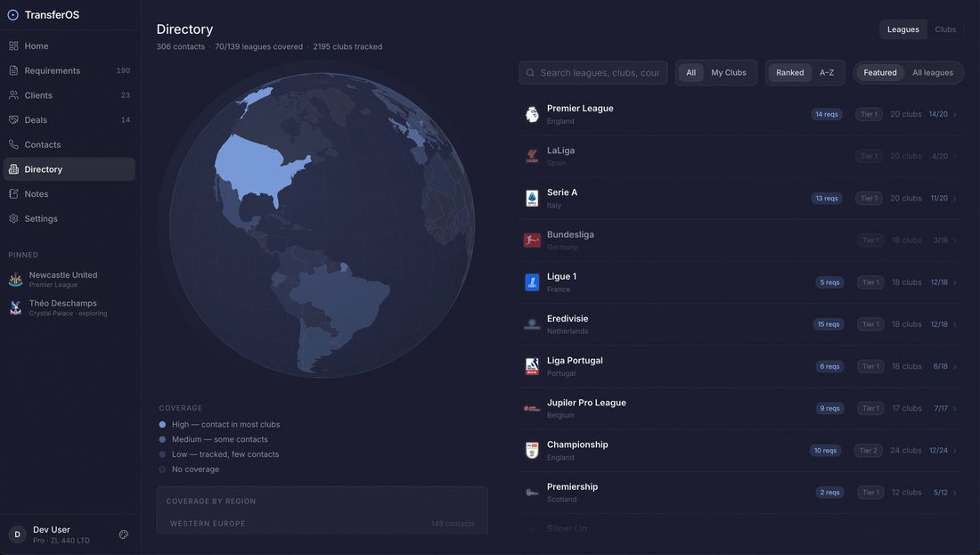Click the Eredivisie logo
980x555 pixels.
coord(532,324)
